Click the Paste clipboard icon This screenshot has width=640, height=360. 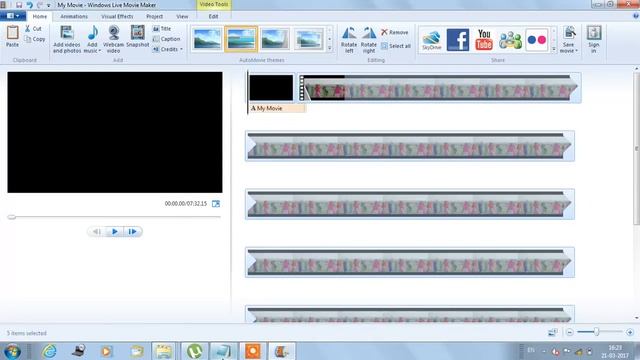coord(12,33)
